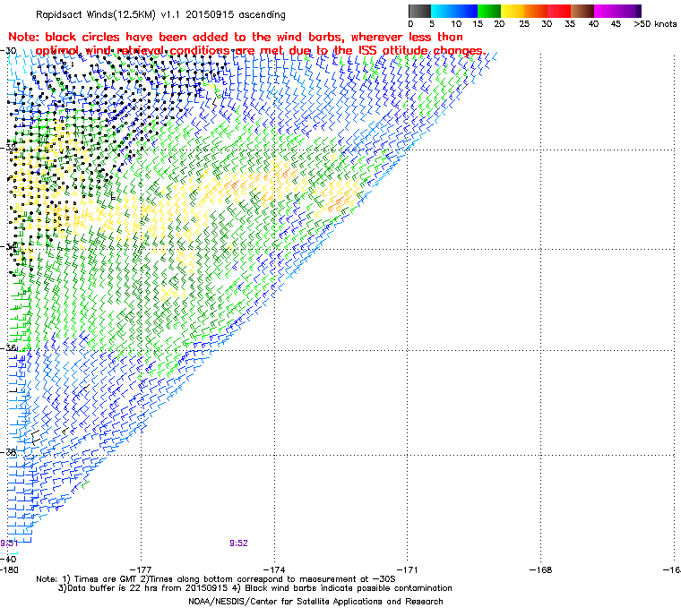Click the magenta 40-45 knots color bar segment
The image size is (681, 616).
pyautogui.click(x=606, y=11)
